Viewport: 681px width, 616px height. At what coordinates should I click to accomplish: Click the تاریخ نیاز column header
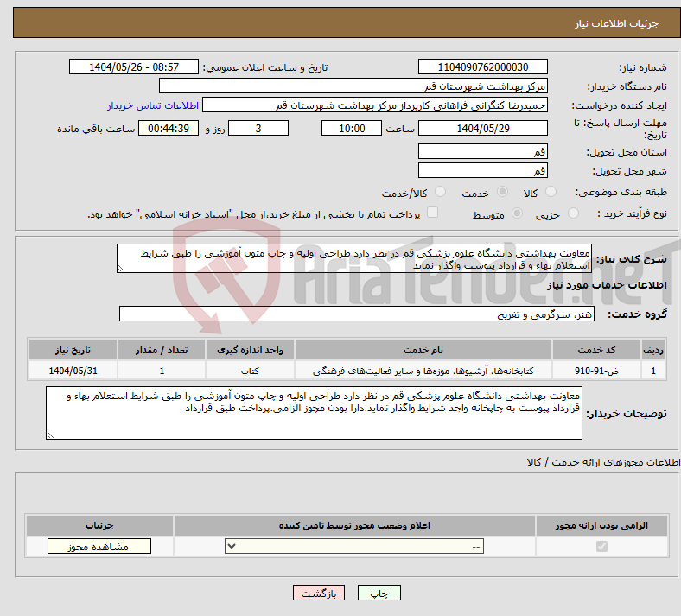click(73, 350)
